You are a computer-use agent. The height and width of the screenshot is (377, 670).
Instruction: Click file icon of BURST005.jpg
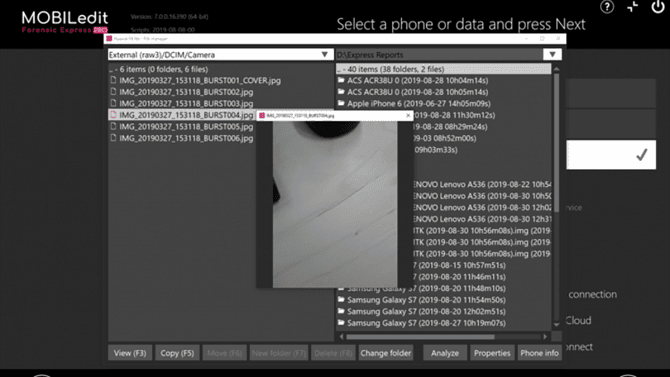click(x=113, y=126)
